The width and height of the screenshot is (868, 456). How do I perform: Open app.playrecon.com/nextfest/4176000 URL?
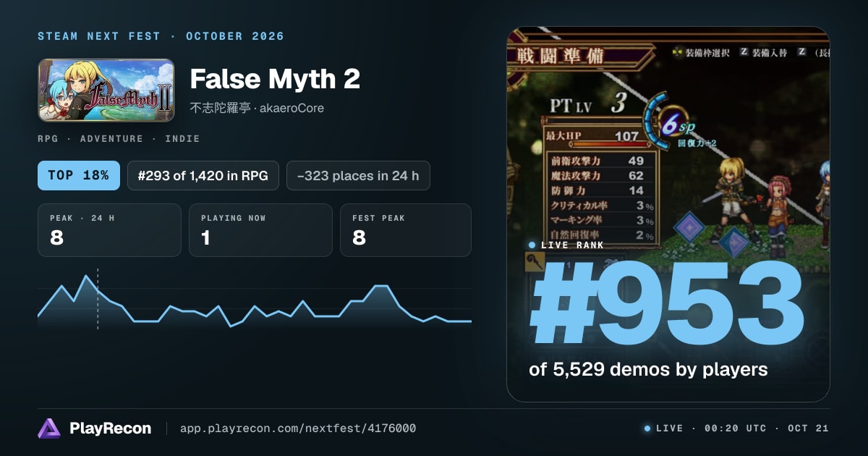(x=298, y=428)
